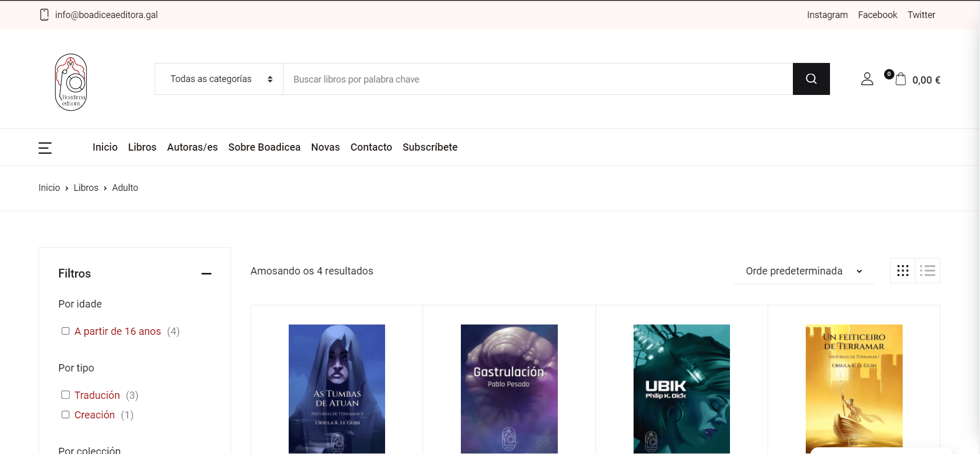The width and height of the screenshot is (980, 454).
Task: Click the search magnifier button
Action: (x=811, y=79)
